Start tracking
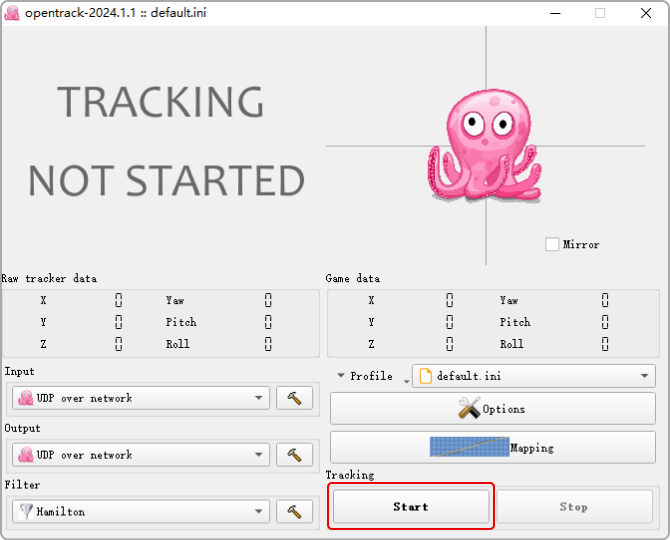Image resolution: width=670 pixels, height=540 pixels. point(411,507)
